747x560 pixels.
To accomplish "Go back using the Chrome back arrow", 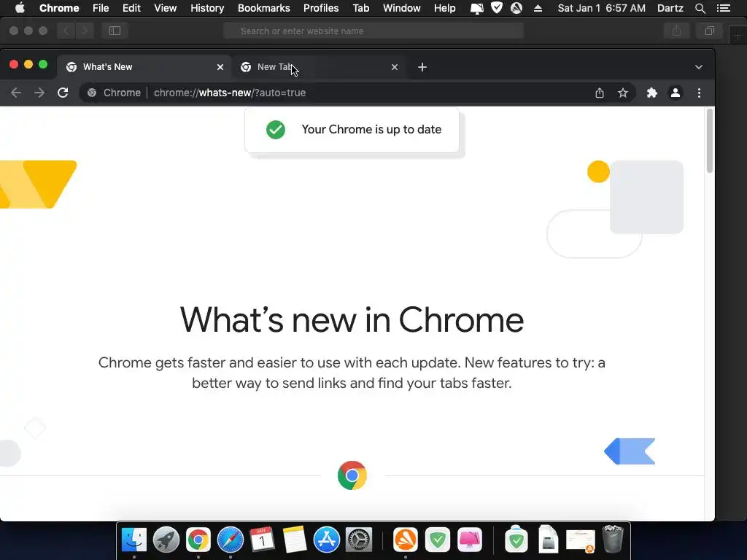I will [16, 93].
